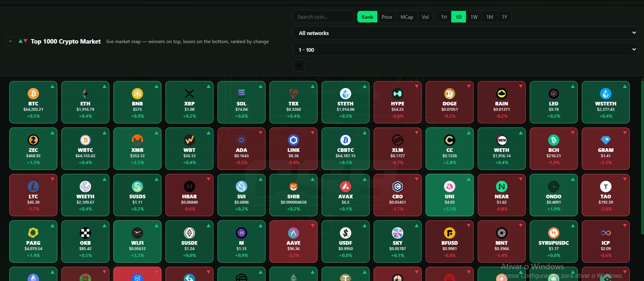Click the Bitcoin Cash BCH icon
644x281 pixels.
[x=554, y=140]
